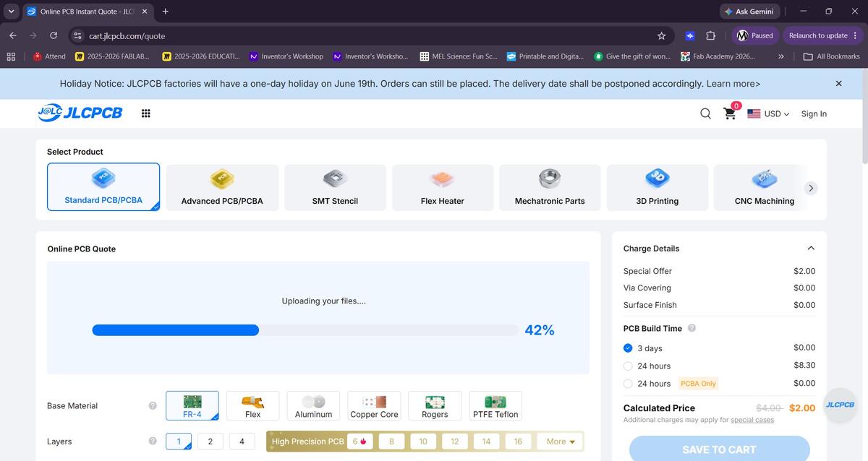Choose 12 layers option

tap(455, 441)
